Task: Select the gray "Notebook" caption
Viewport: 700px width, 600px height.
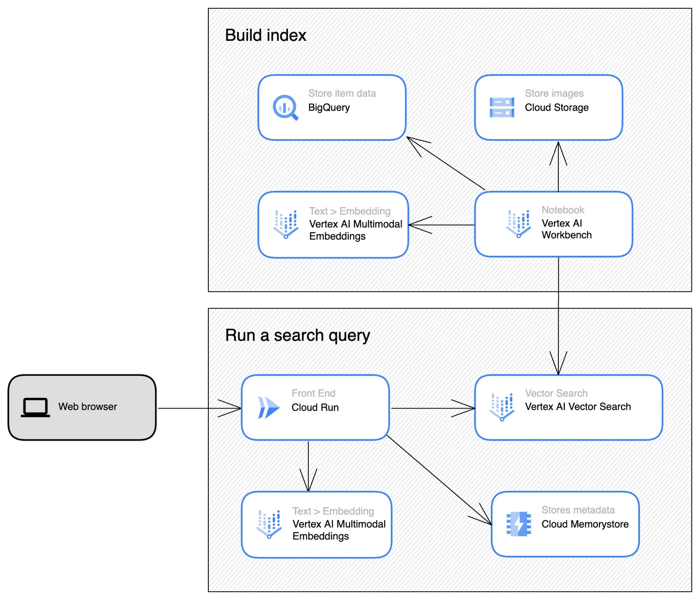Action: tap(562, 210)
